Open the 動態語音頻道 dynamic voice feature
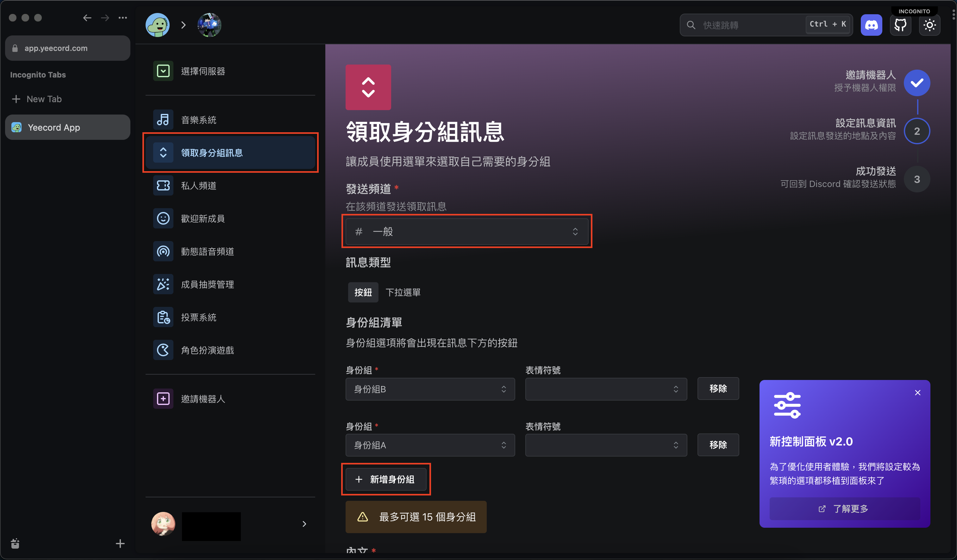Viewport: 957px width, 560px height. click(x=207, y=251)
